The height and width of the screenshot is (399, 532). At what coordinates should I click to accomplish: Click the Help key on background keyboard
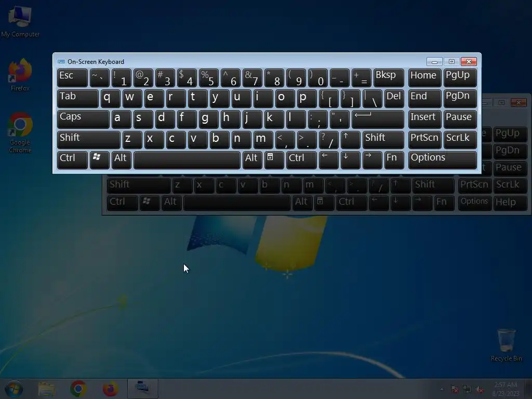pyautogui.click(x=510, y=203)
